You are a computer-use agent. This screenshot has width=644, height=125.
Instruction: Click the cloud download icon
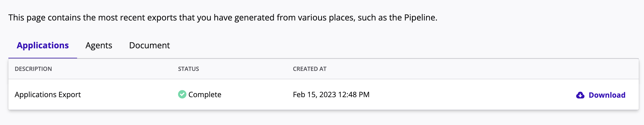580,95
